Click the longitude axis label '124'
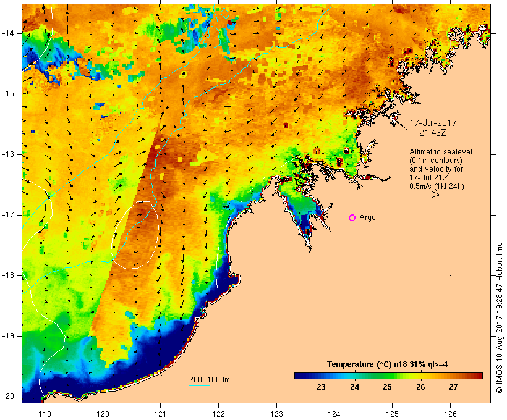507x420 pixels. [334, 414]
